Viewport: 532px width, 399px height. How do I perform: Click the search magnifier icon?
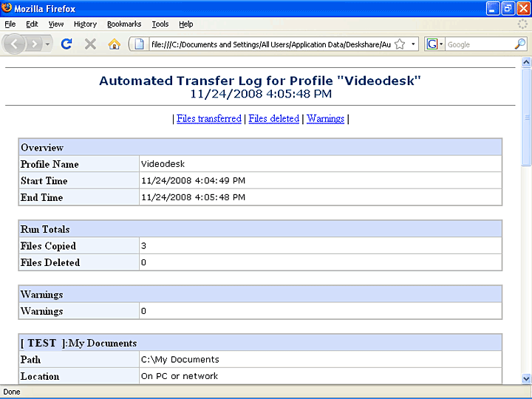click(519, 44)
